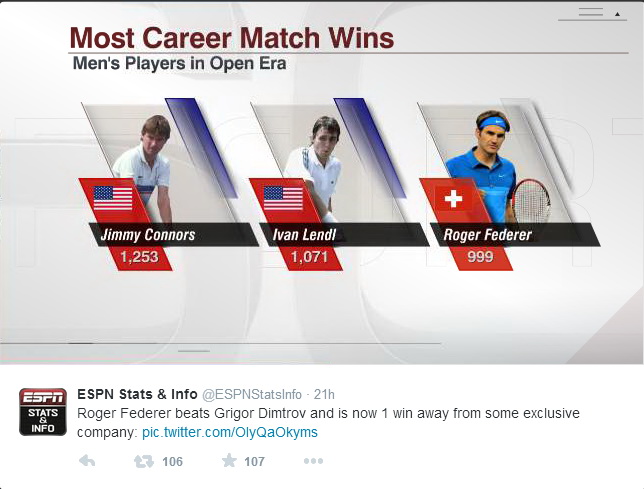Click the American flag beside Jimmy Connors

coord(113,198)
